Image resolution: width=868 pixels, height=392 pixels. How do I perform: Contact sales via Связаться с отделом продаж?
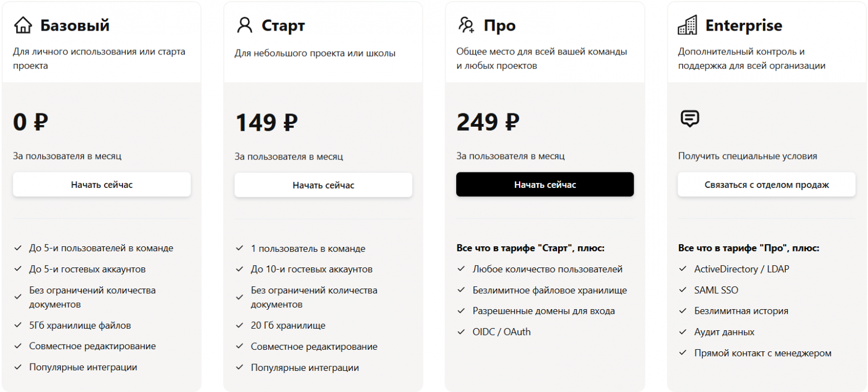tap(766, 185)
